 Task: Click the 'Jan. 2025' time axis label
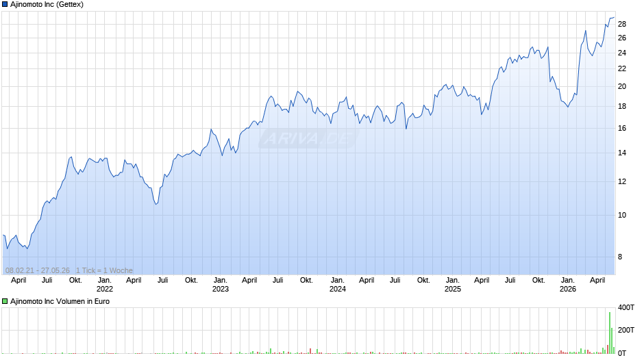[x=453, y=285]
